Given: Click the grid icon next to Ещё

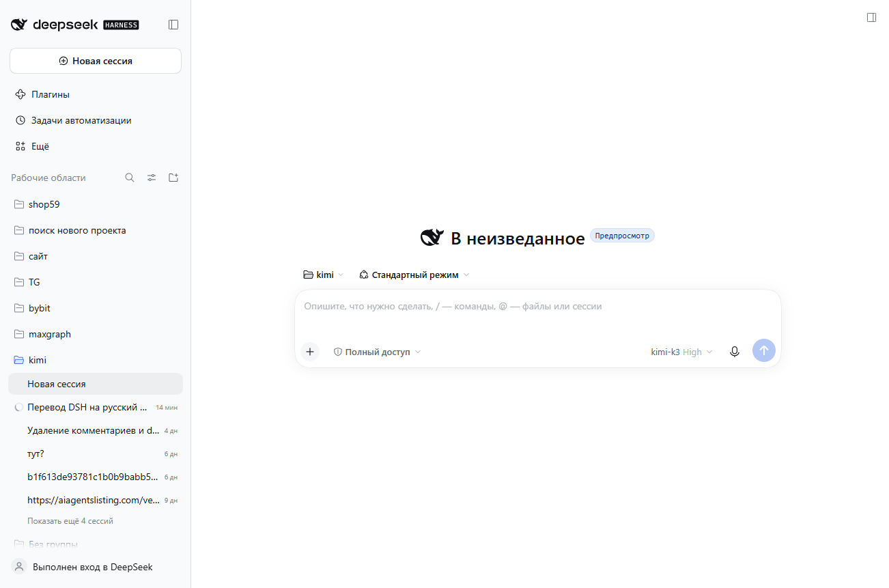Looking at the screenshot, I should 20,146.
